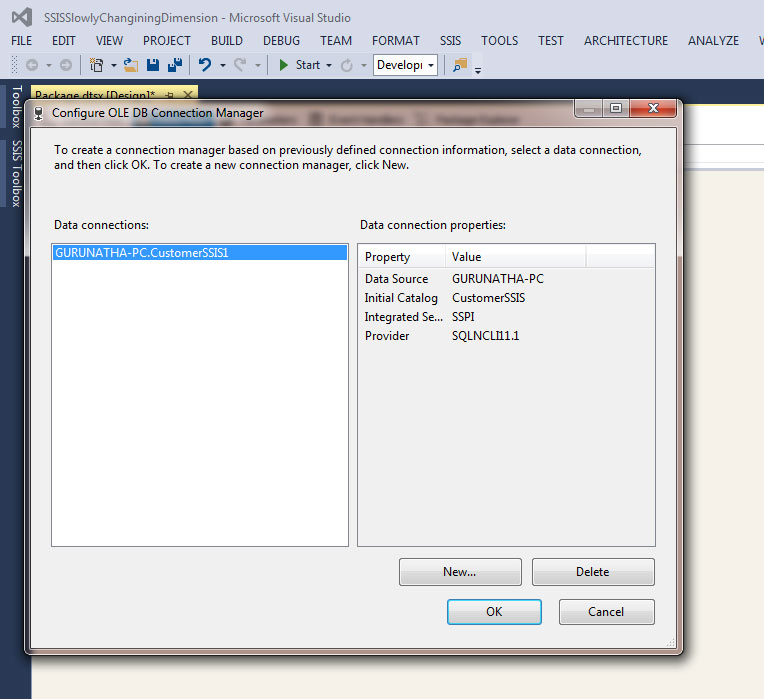
Task: Click the CustomerSSIS value cell
Action: (x=488, y=298)
